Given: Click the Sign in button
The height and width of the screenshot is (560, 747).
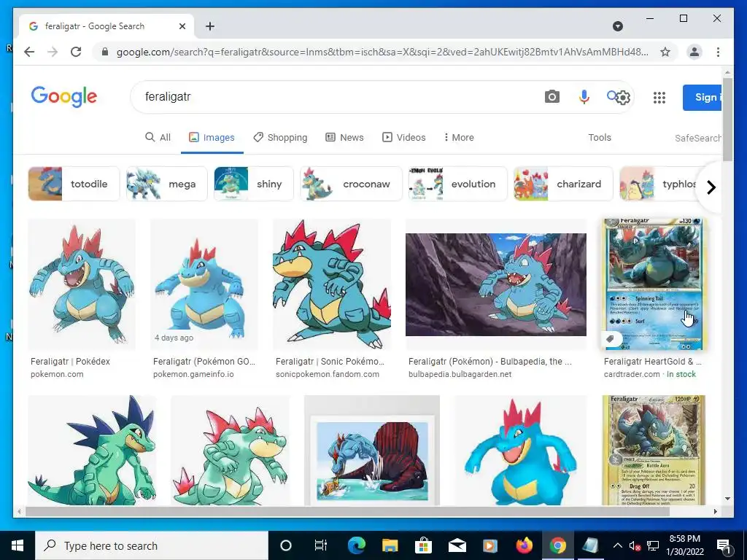Looking at the screenshot, I should 703,98.
